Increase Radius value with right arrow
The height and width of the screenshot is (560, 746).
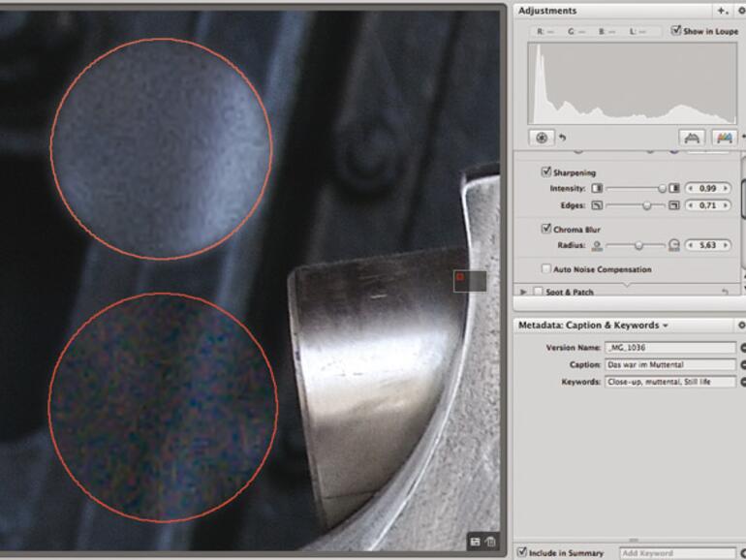point(725,245)
